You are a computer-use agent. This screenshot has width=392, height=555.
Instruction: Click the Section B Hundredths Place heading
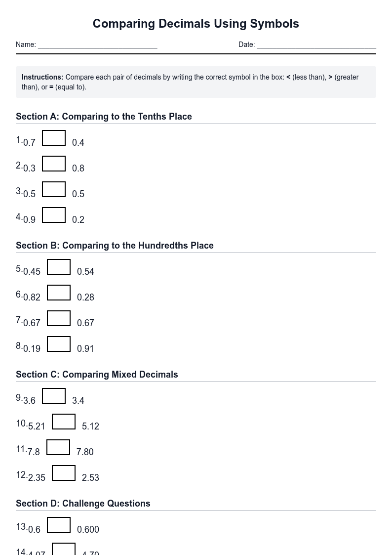(115, 245)
